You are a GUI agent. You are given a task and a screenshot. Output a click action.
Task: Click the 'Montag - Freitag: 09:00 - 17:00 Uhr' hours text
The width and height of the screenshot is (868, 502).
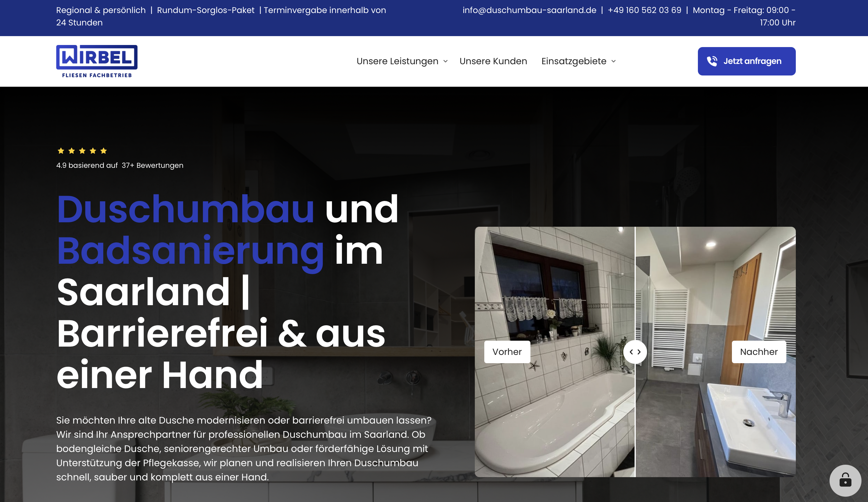(744, 16)
